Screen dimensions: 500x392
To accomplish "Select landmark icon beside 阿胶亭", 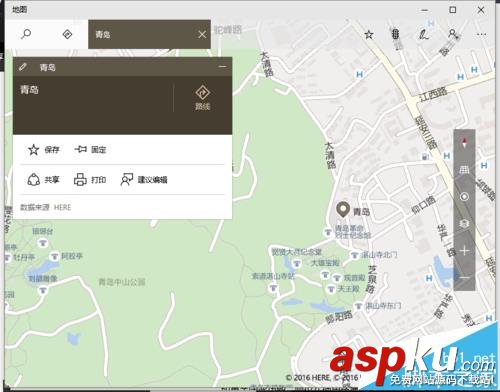I will tap(54, 256).
